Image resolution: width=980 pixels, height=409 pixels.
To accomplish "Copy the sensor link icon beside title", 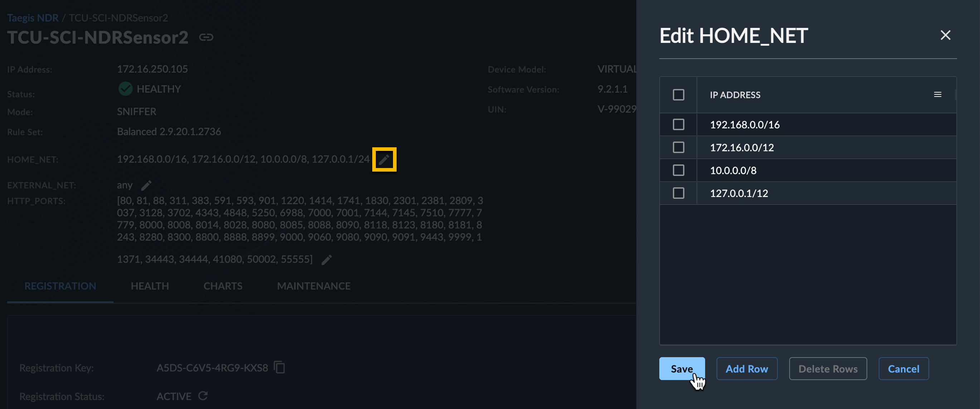I will [206, 37].
